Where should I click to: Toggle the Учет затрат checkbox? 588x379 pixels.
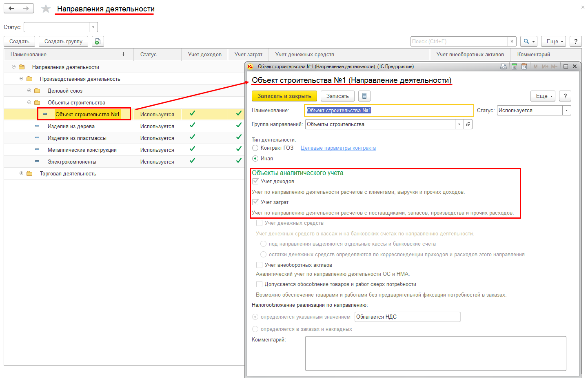tap(255, 202)
